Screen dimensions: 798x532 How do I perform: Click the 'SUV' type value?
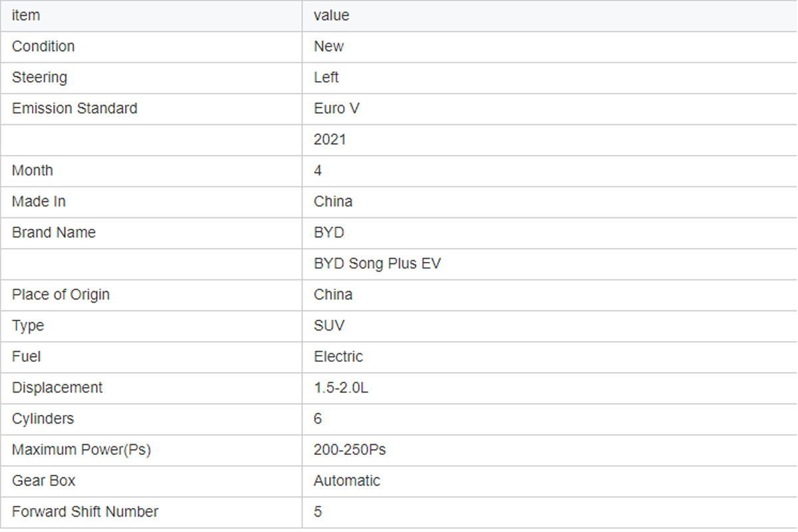(329, 326)
